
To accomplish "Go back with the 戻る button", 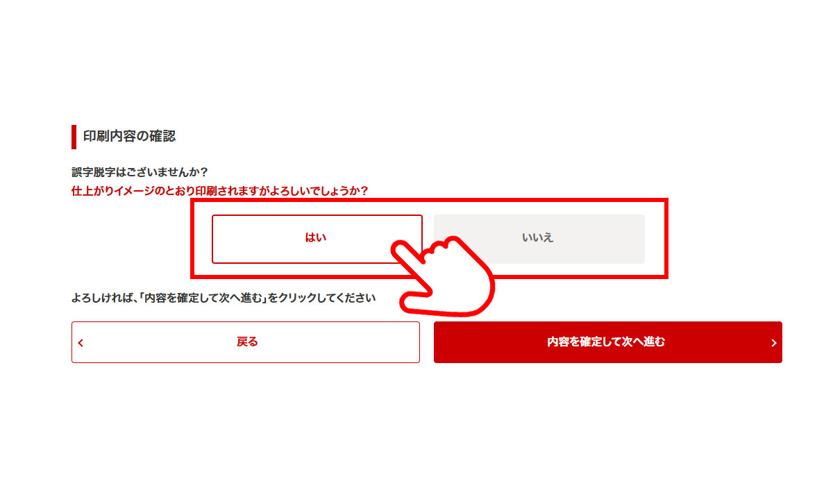I will point(246,342).
